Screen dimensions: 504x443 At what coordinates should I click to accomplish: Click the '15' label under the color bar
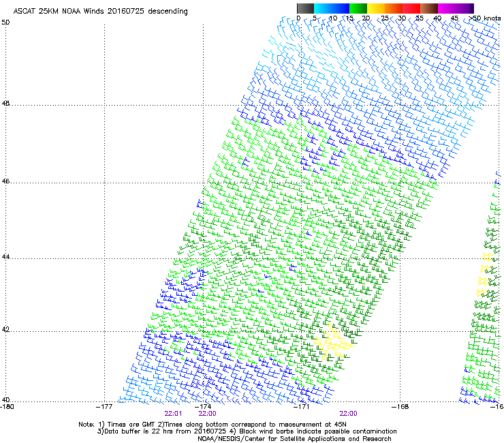(349, 18)
